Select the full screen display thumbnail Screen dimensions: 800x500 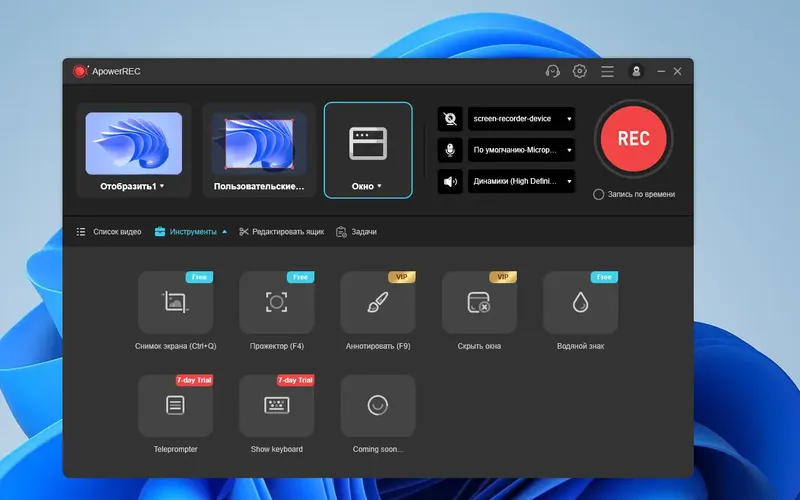pos(134,143)
